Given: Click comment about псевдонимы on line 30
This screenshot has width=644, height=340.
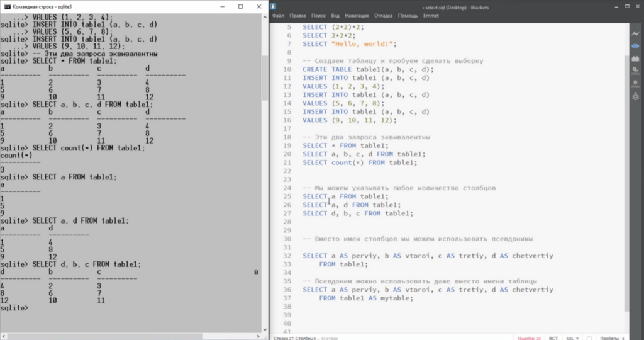Looking at the screenshot, I should click(418, 239).
